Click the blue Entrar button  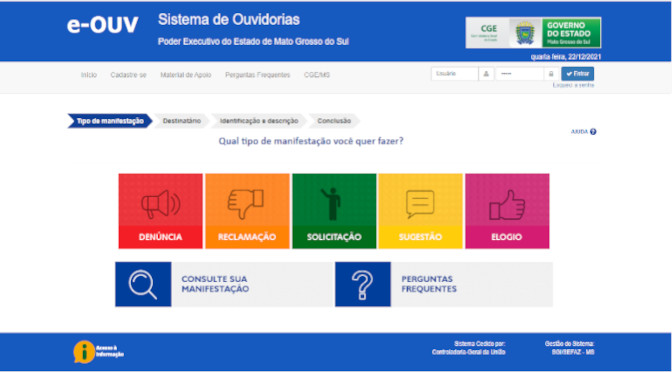point(577,74)
